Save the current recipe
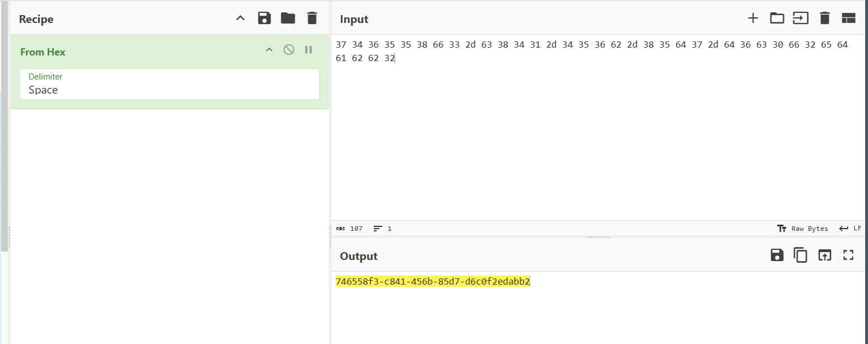This screenshot has width=868, height=344. tap(264, 18)
